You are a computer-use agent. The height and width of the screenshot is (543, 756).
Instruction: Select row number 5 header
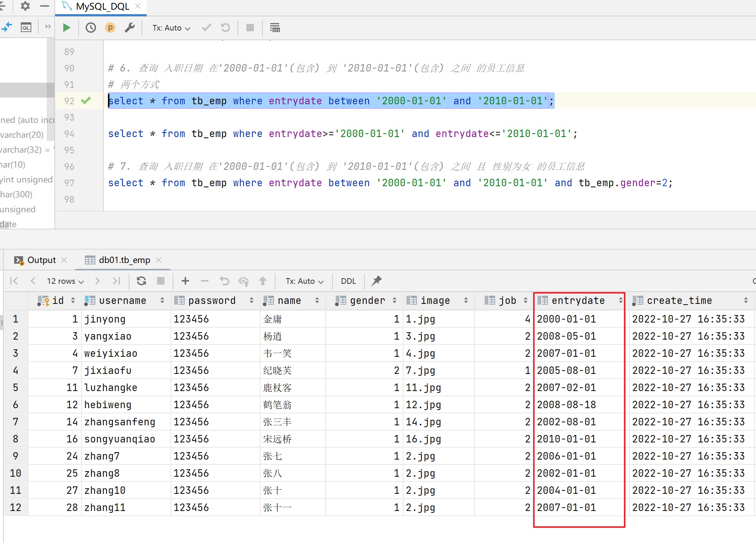click(16, 387)
